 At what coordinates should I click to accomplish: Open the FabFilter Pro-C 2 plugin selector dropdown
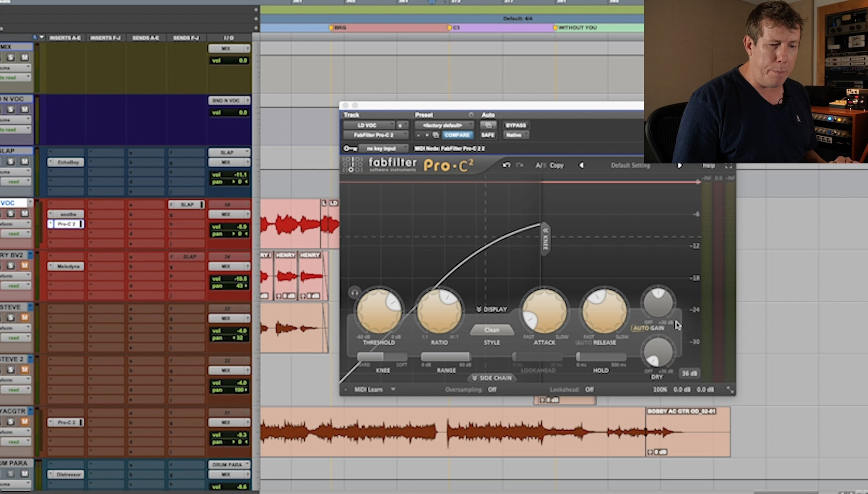[x=376, y=135]
